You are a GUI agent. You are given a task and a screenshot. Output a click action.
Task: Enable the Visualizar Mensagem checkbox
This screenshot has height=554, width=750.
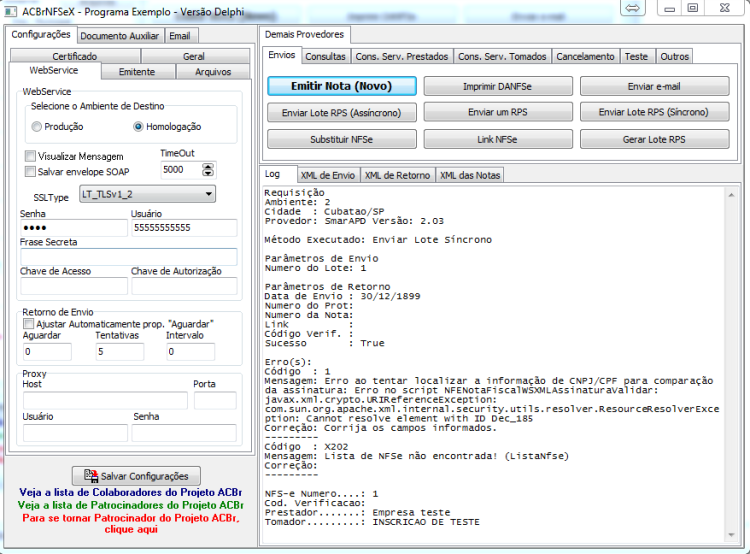30,156
